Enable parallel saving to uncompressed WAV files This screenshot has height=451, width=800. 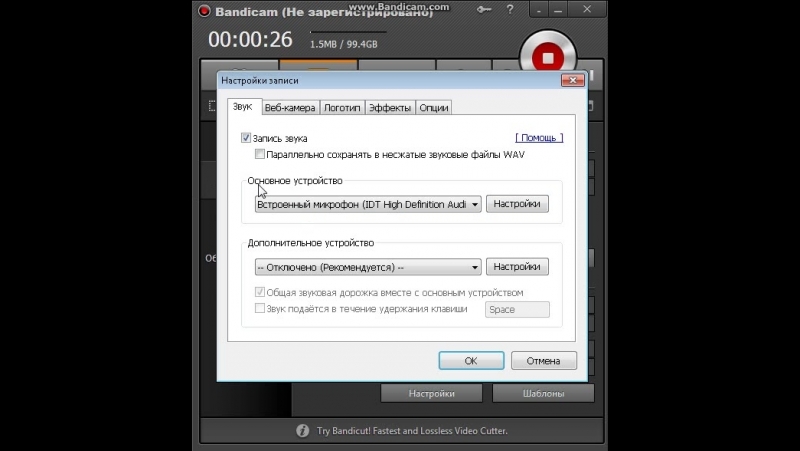click(260, 154)
